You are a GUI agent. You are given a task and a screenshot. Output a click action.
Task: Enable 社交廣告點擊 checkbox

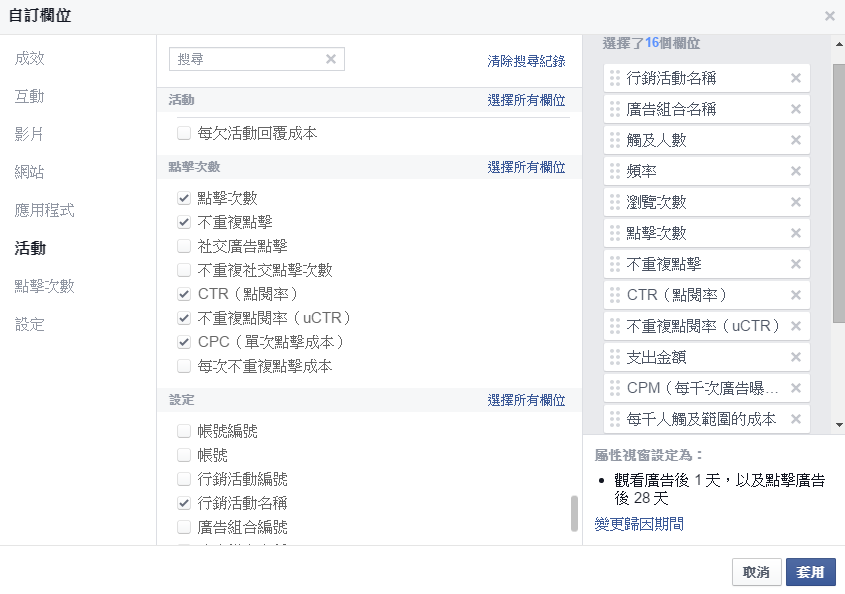tap(184, 246)
